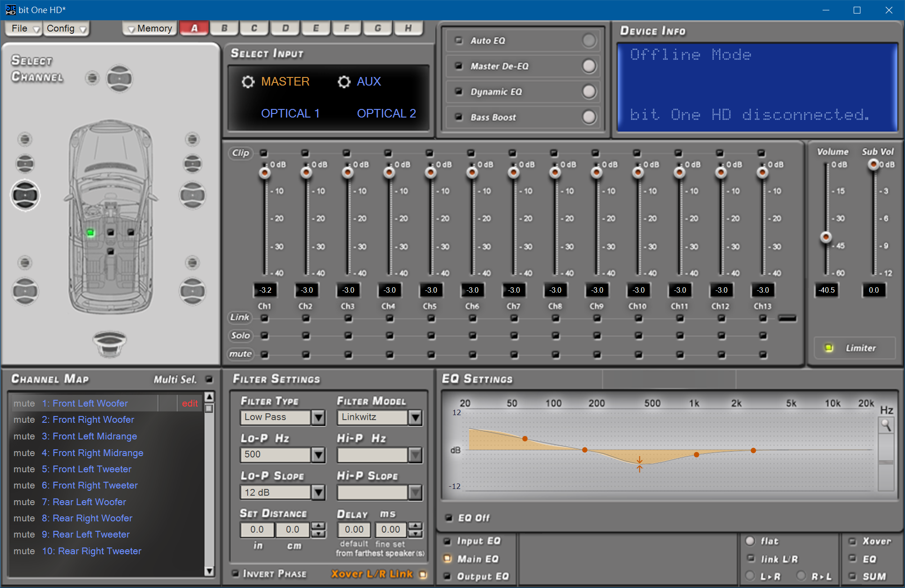The image size is (905, 588).
Task: Select the flat EQ radio button
Action: (x=750, y=541)
